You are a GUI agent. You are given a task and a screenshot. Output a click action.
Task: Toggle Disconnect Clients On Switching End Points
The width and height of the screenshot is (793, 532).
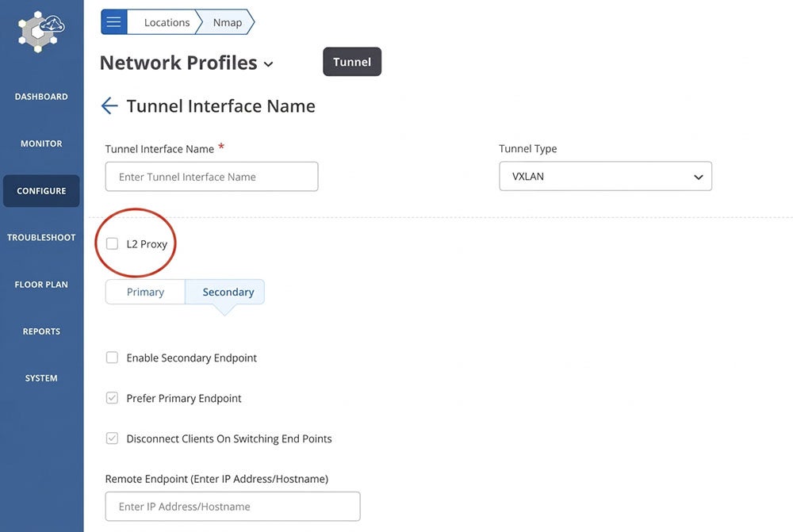[113, 438]
